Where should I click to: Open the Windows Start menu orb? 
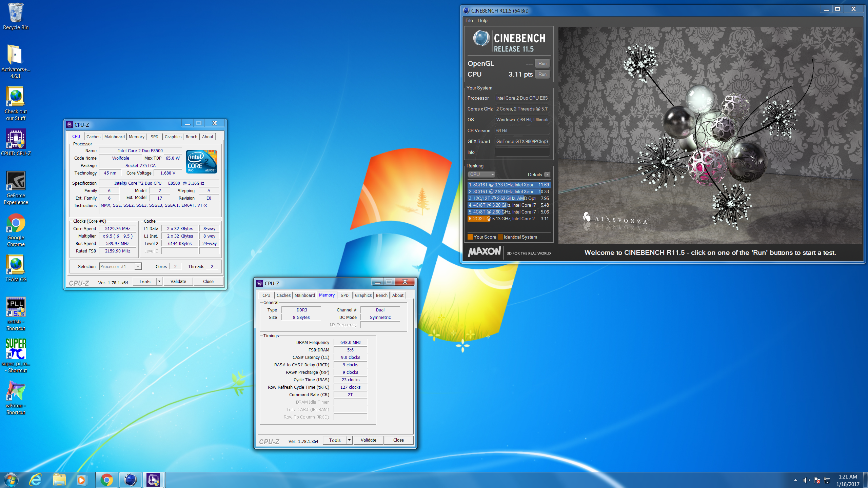click(11, 480)
